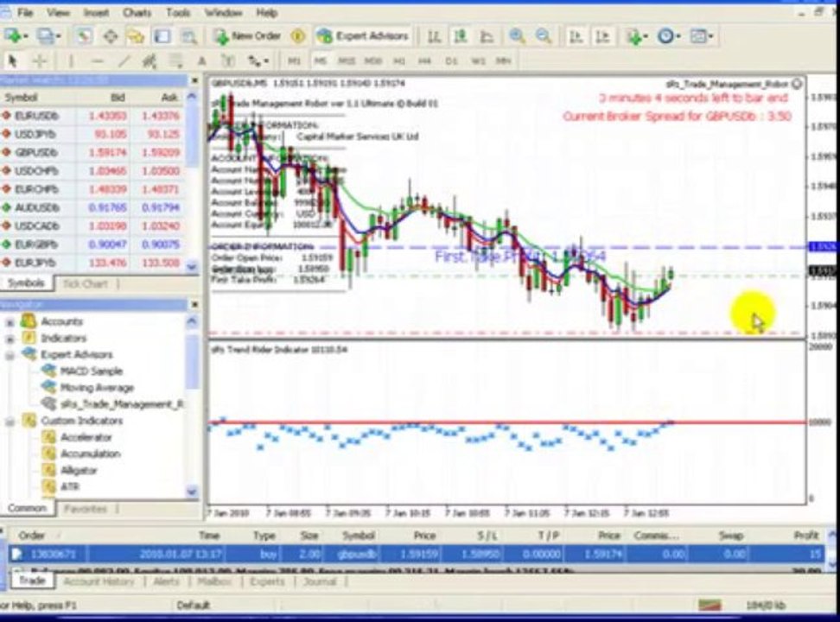Select the Cursor arrow tool
The width and height of the screenshot is (840, 622).
pyautogui.click(x=13, y=61)
